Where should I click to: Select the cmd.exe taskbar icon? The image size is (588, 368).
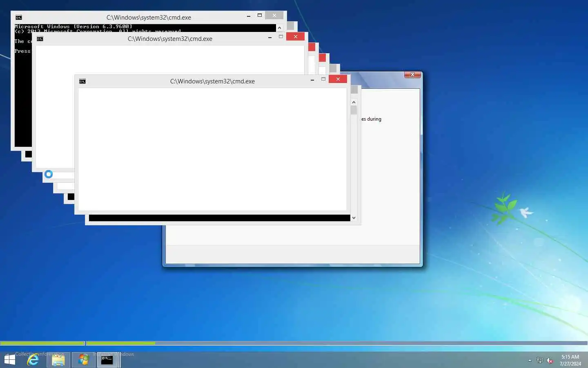click(x=107, y=360)
